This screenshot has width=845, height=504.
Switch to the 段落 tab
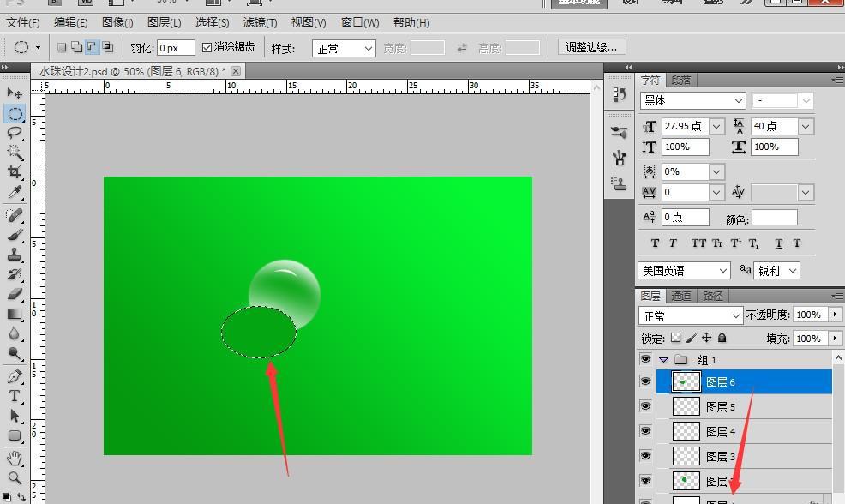[x=681, y=81]
